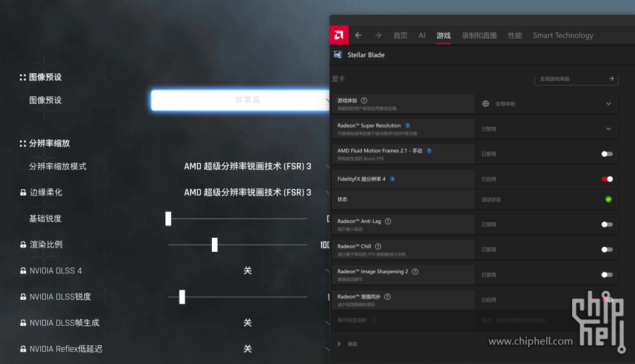Viewport: 635px width, 364px height.
Task: Select the 游戏 tab
Action: click(x=443, y=35)
